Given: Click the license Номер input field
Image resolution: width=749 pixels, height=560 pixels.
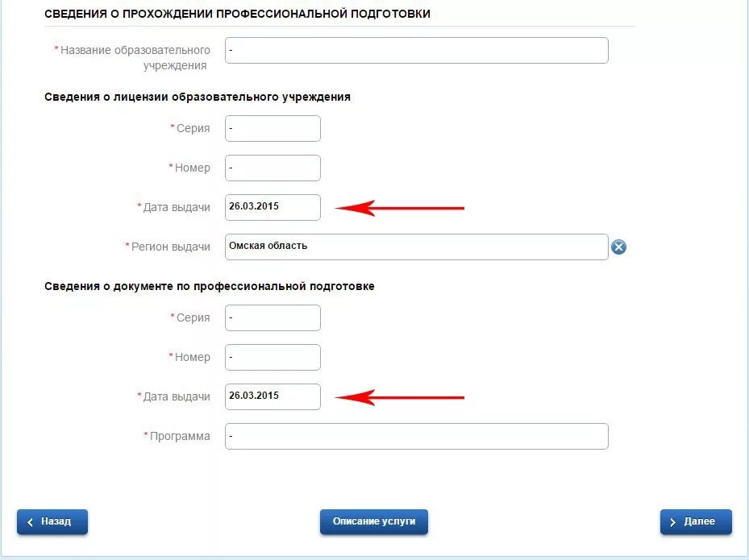Looking at the screenshot, I should click(273, 168).
